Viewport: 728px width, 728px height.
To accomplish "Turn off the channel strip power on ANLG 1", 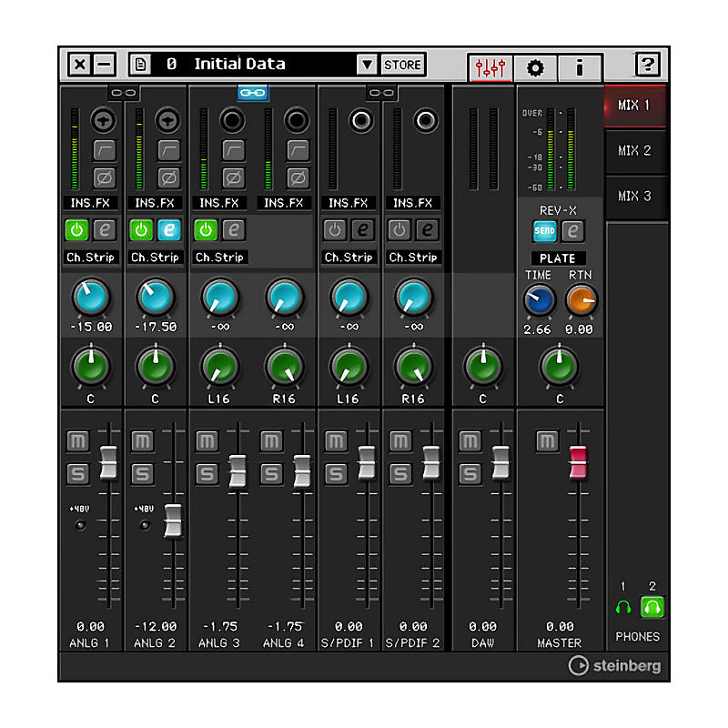I will (77, 230).
